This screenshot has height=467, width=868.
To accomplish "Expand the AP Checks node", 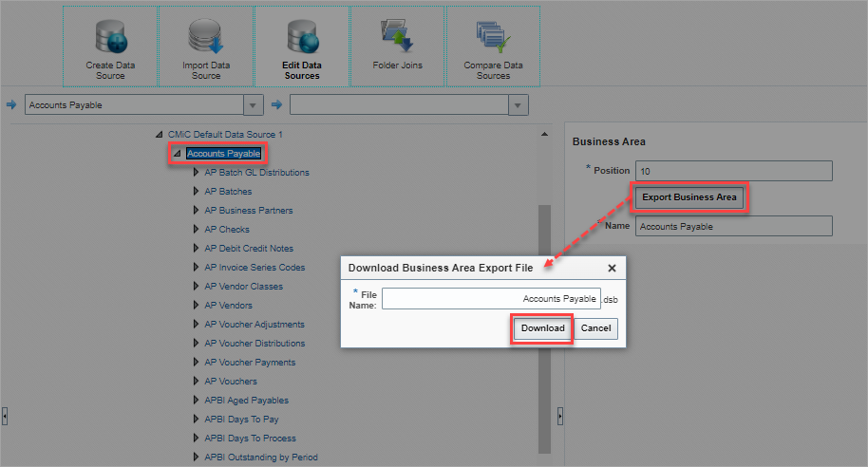I will coord(196,229).
